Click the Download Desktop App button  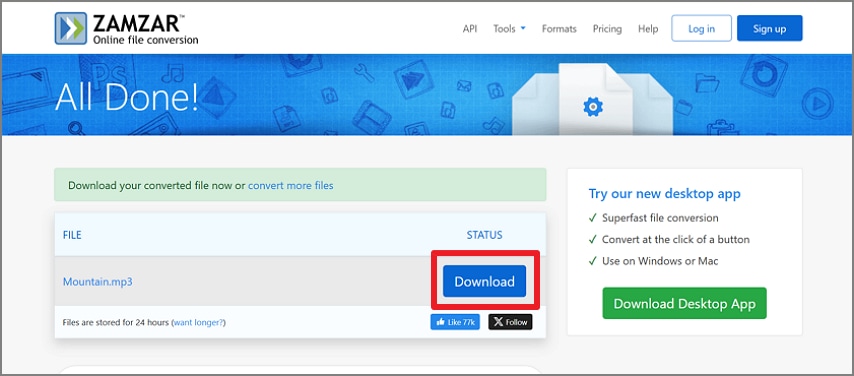click(x=685, y=303)
